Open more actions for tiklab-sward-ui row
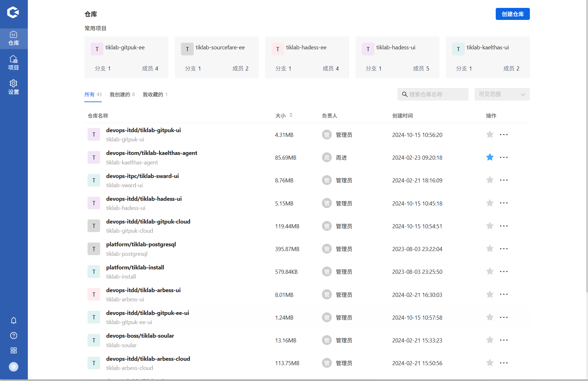Image resolution: width=588 pixels, height=381 pixels. 504,180
